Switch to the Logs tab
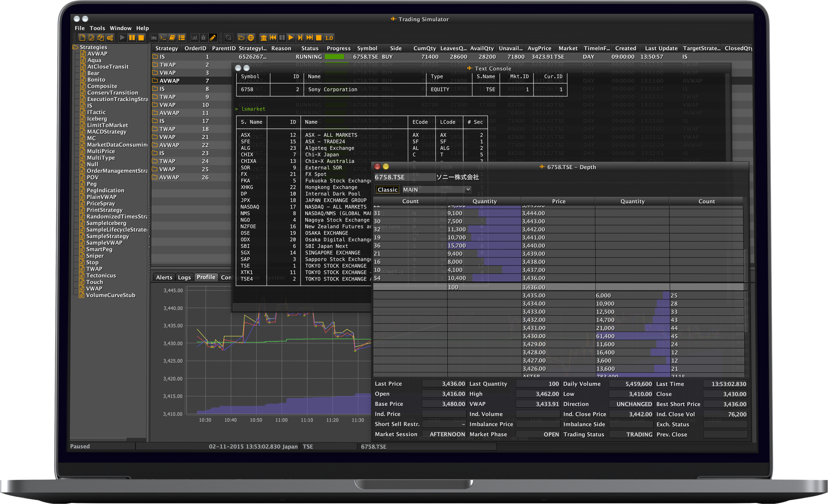828x504 pixels. point(184,277)
